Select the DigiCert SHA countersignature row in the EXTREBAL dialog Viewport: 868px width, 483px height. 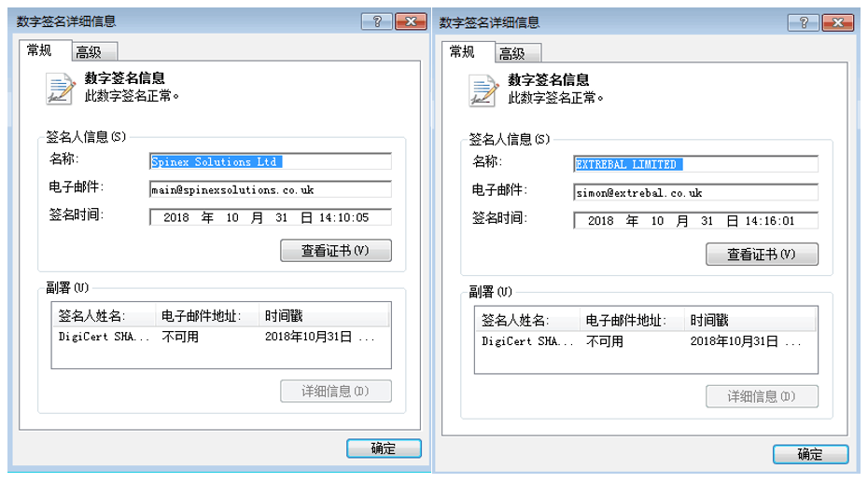(x=646, y=341)
